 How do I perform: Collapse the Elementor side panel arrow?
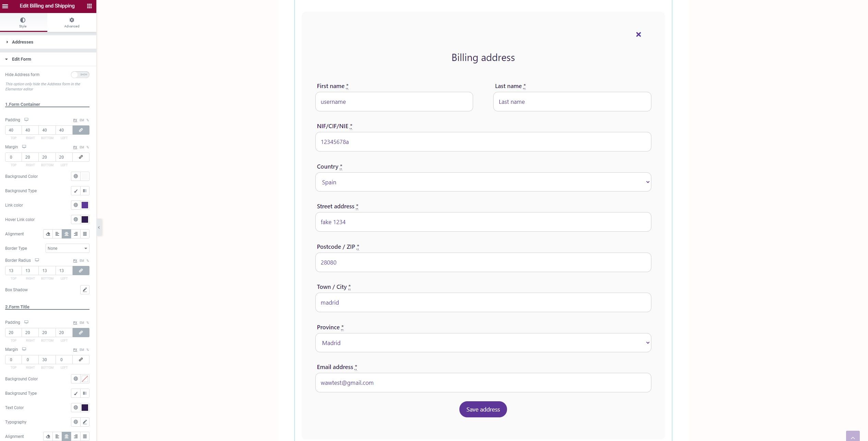99,227
